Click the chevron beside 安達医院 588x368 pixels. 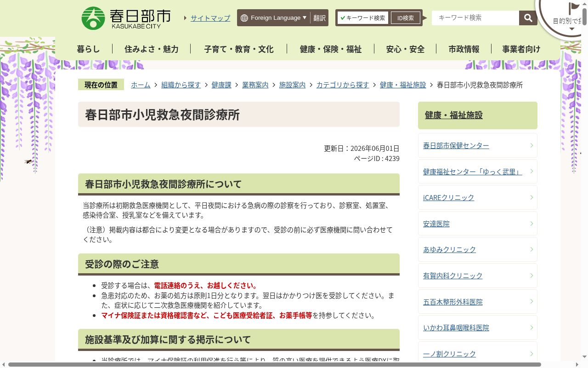pyautogui.click(x=531, y=224)
